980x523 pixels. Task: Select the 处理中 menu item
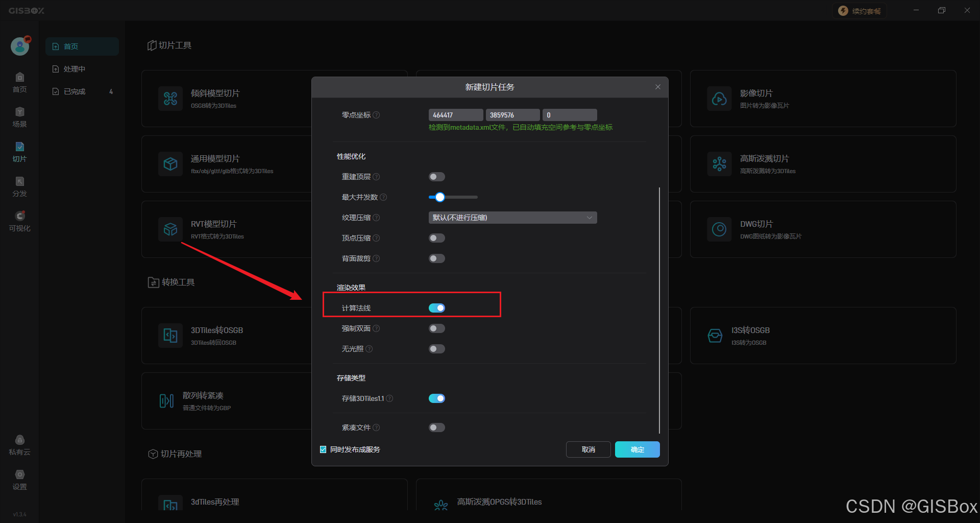click(x=82, y=69)
